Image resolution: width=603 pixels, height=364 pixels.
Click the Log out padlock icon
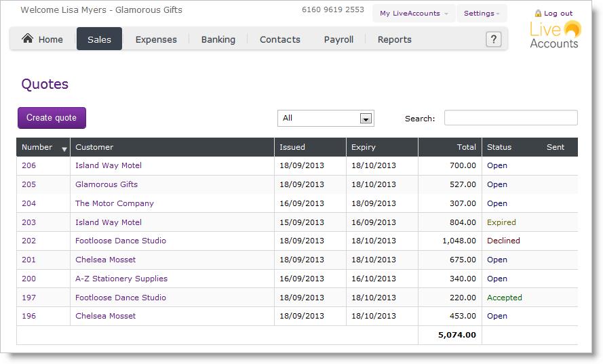point(538,13)
